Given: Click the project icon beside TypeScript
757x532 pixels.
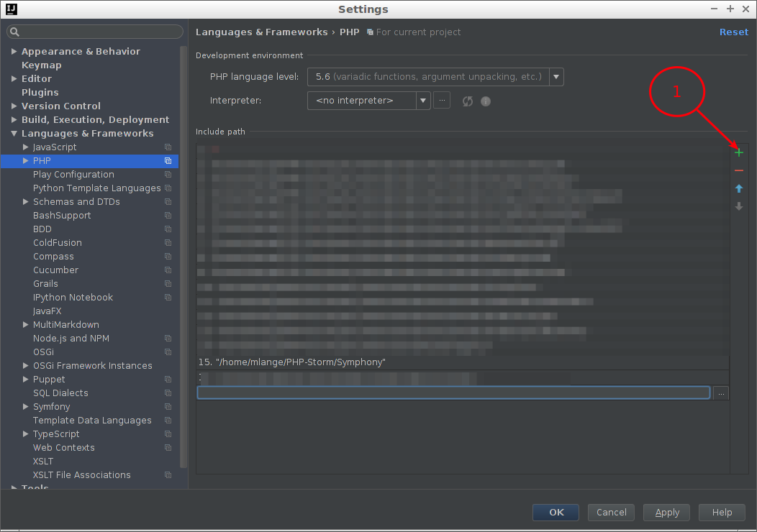Looking at the screenshot, I should 168,434.
